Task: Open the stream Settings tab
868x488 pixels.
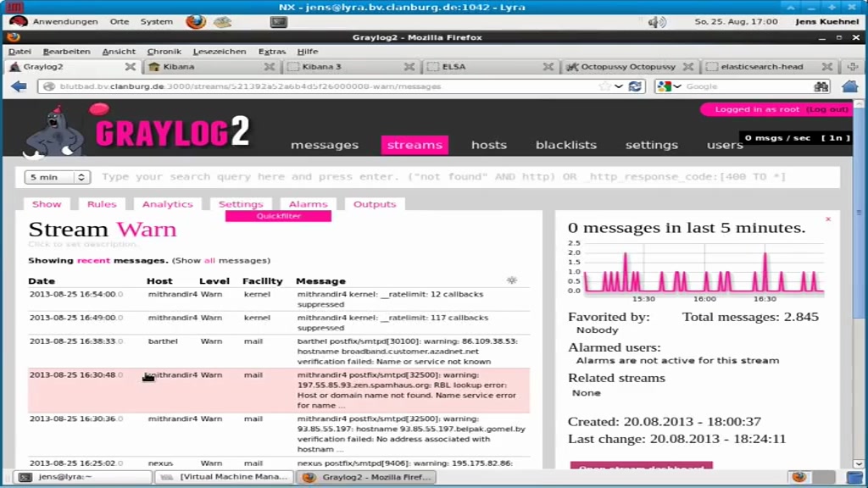Action: coord(241,204)
